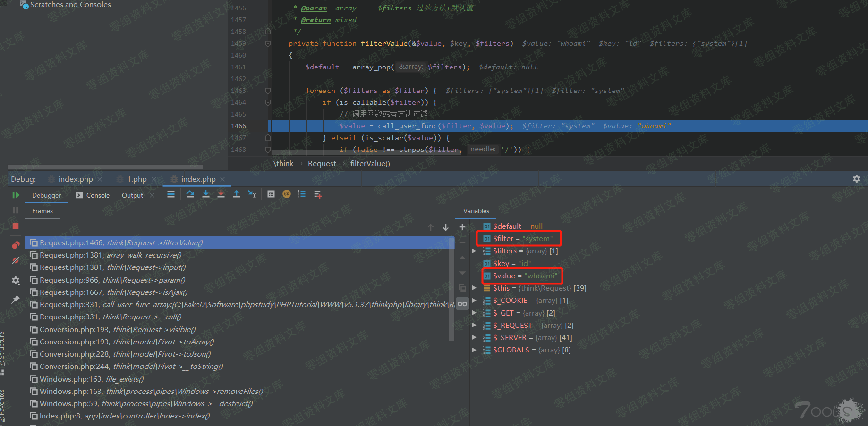Click the red Force Step Into icon
Image resolution: width=868 pixels, height=426 pixels.
[221, 194]
